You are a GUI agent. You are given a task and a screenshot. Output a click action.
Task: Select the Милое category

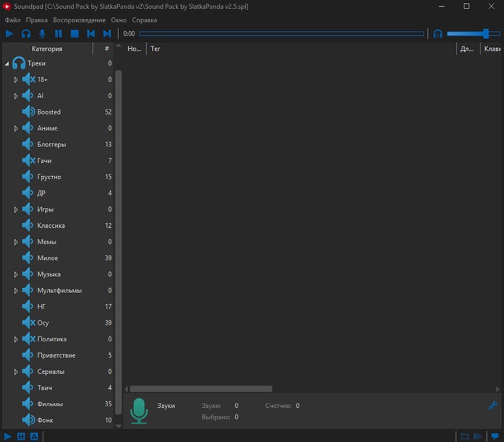point(48,258)
